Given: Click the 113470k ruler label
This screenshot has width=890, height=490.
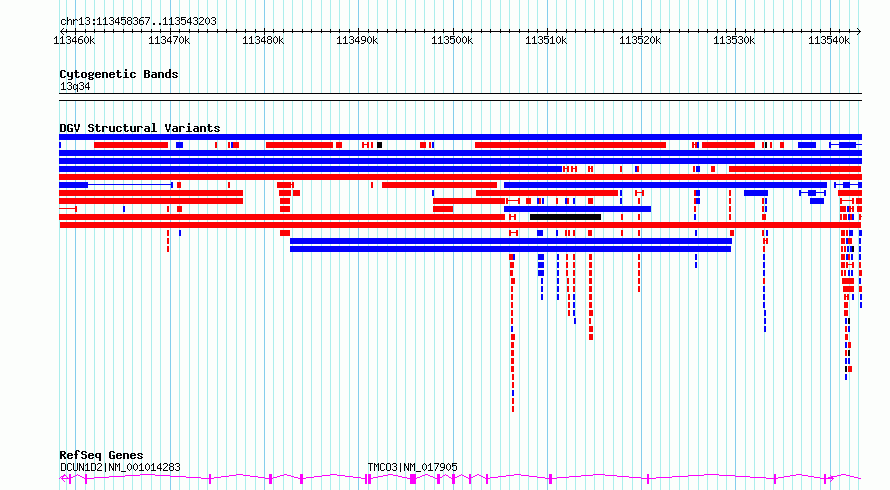Looking at the screenshot, I should tap(169, 40).
